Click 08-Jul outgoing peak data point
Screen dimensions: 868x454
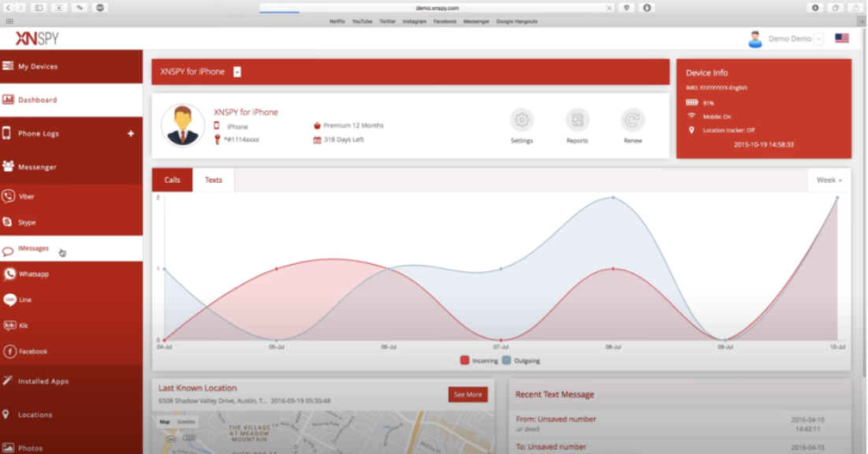pos(613,197)
